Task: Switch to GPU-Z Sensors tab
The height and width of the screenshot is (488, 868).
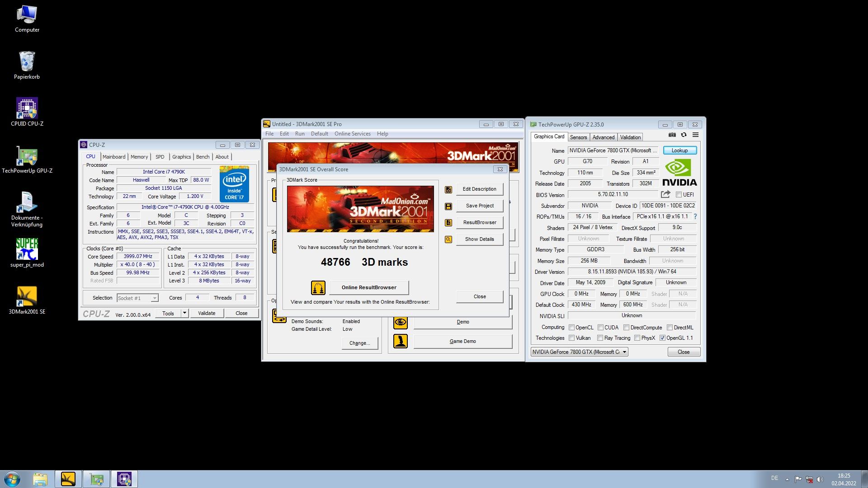Action: [578, 137]
